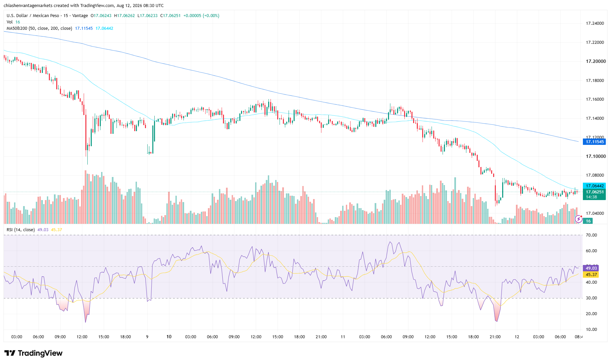Screen dimensions: 611x364
Task: Click the 20.00 RSI scale label
Action: tap(591, 314)
